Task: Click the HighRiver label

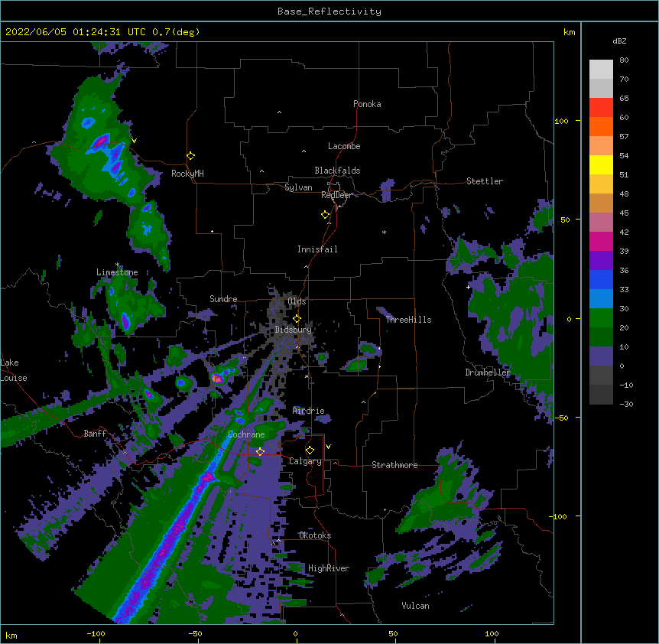Action: (329, 568)
